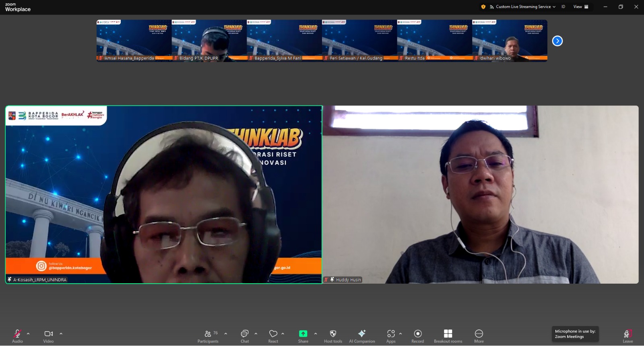This screenshot has width=644, height=346.
Task: Click the Leave meeting button
Action: (x=627, y=336)
